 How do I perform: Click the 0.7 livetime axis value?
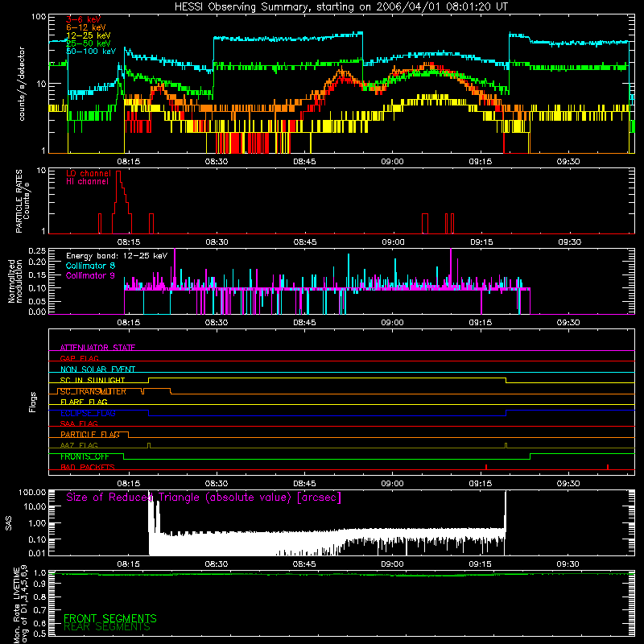(40, 610)
